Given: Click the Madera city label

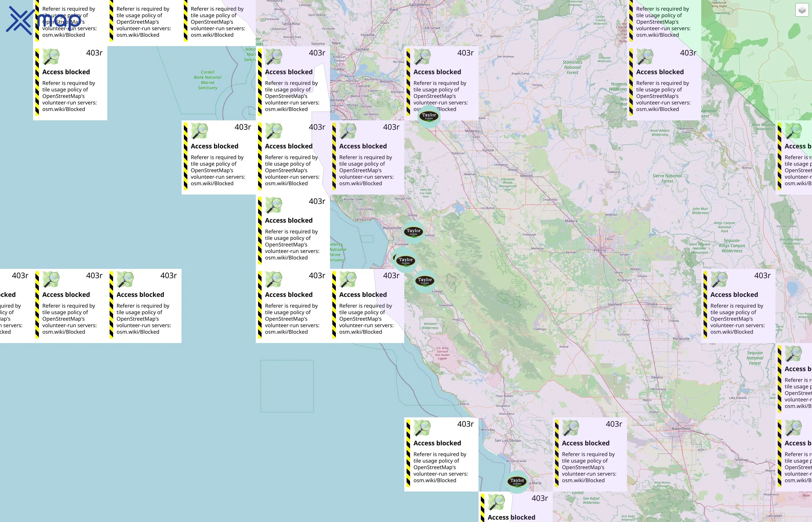Looking at the screenshot, I should click(571, 221).
